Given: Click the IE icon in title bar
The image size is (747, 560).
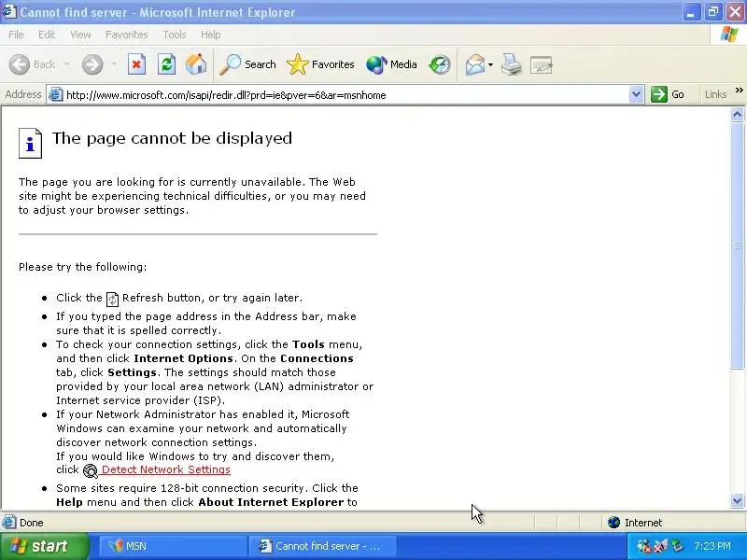Looking at the screenshot, I should [8, 11].
